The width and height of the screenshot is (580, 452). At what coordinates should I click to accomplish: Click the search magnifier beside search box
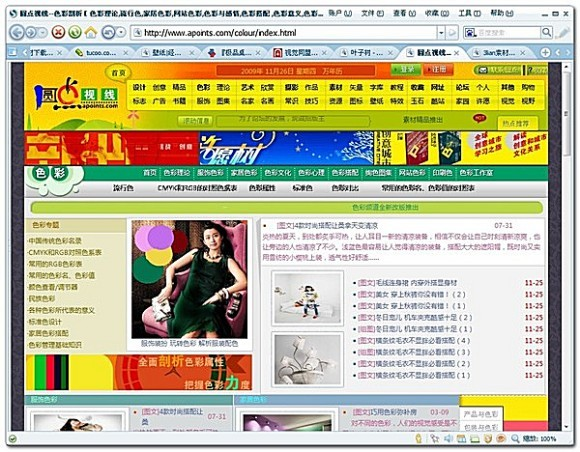[546, 33]
